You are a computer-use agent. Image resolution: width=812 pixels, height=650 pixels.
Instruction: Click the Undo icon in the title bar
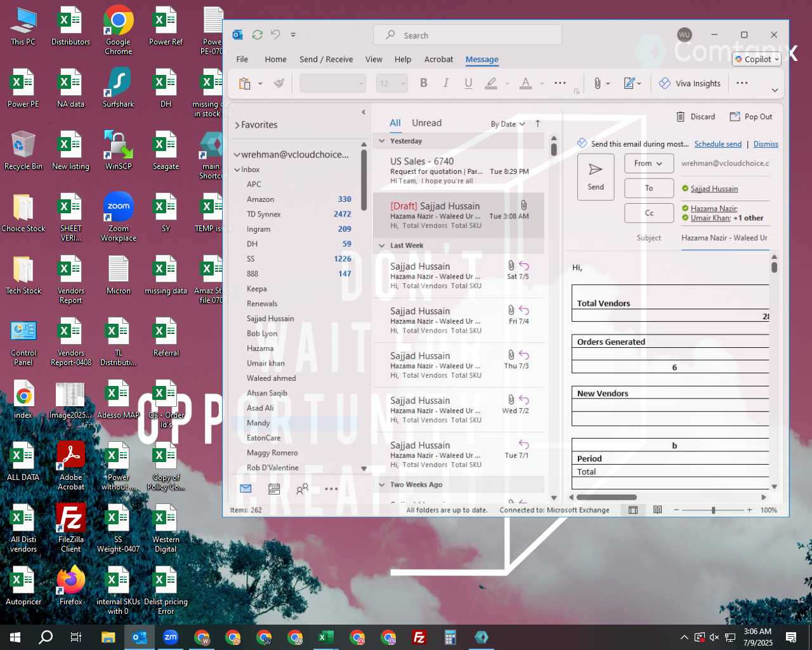point(275,35)
